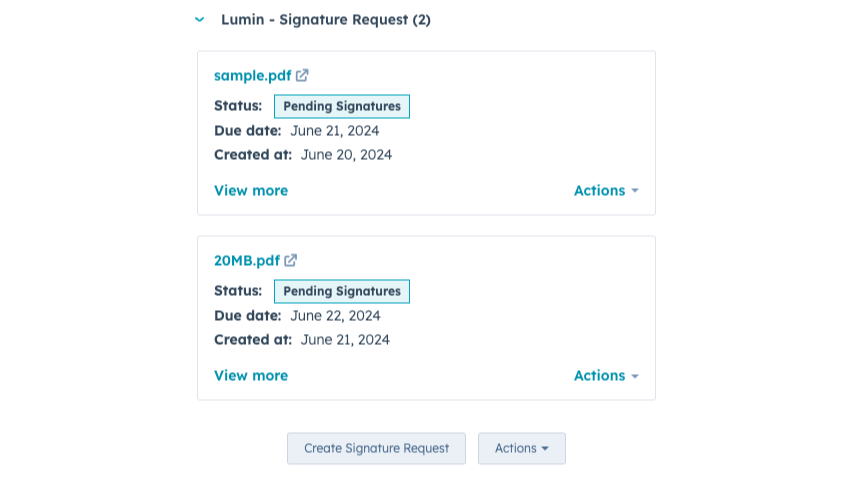Image resolution: width=858 pixels, height=483 pixels.
Task: Select the June 20, 2024 created date text
Action: (x=346, y=155)
